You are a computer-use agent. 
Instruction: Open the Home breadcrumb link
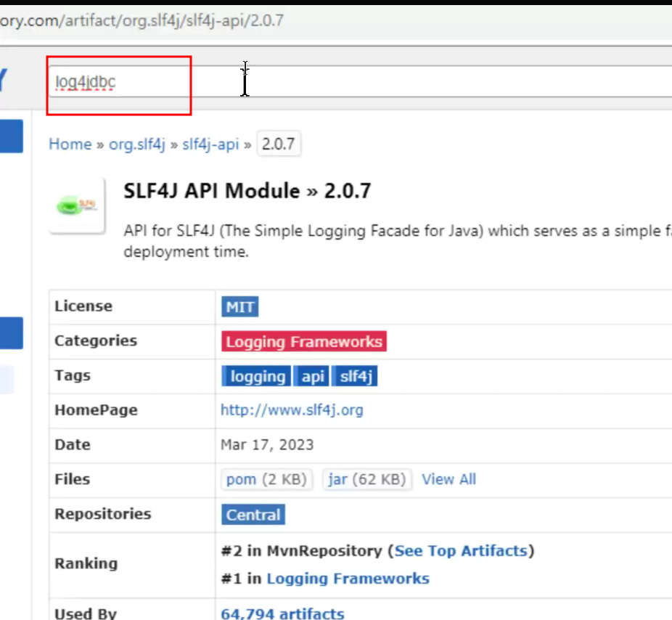click(70, 144)
